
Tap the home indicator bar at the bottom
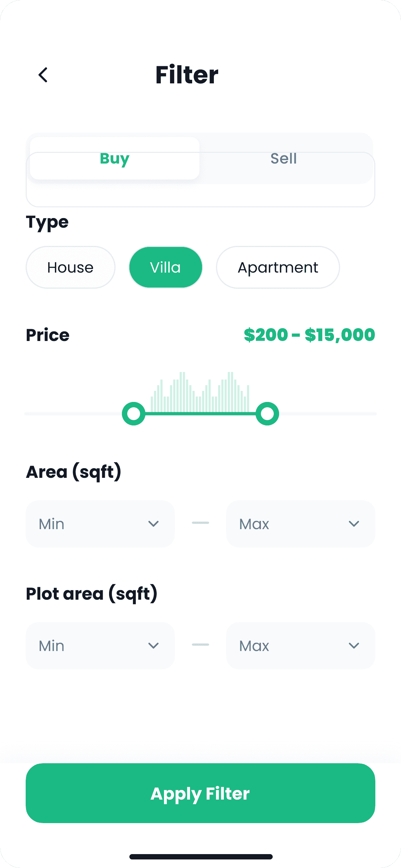[x=201, y=857]
